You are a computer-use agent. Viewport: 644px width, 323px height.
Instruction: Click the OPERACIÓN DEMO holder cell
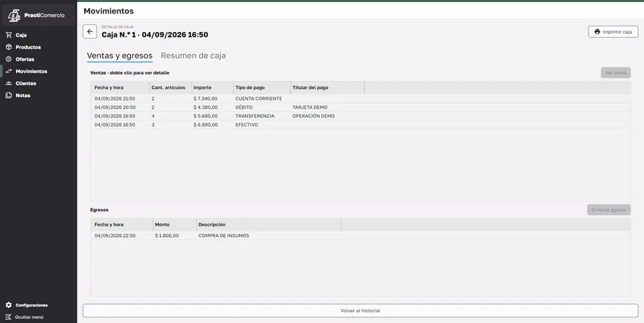313,116
